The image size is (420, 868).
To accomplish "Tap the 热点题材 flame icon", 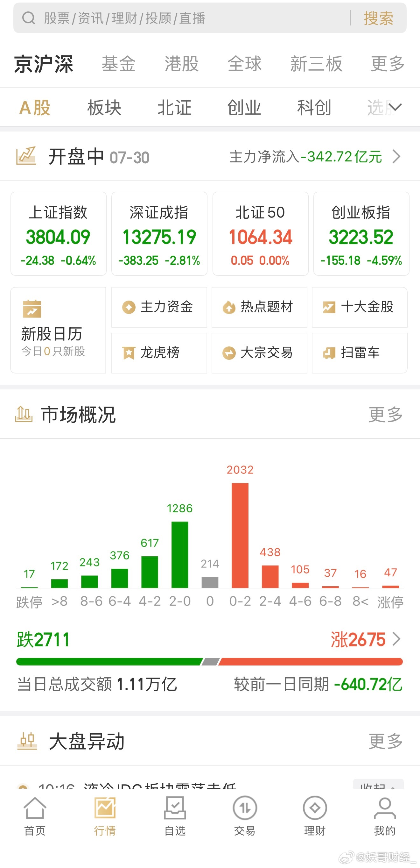I will coord(229,307).
